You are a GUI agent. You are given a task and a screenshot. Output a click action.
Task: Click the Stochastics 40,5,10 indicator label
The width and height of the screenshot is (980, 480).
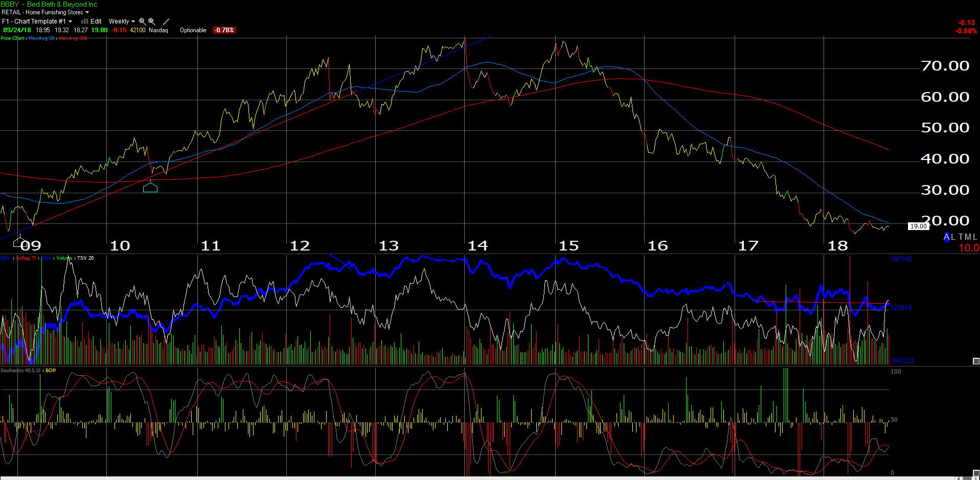pos(21,371)
